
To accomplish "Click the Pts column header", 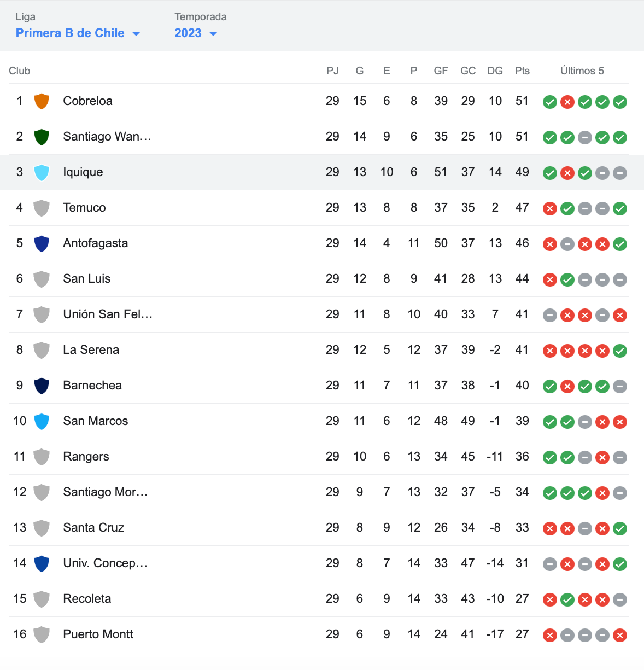I will (522, 71).
